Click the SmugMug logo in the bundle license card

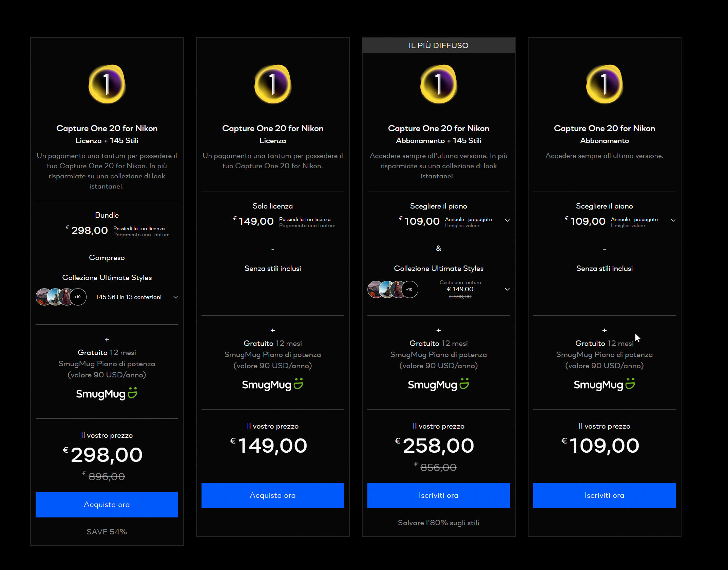point(107,394)
